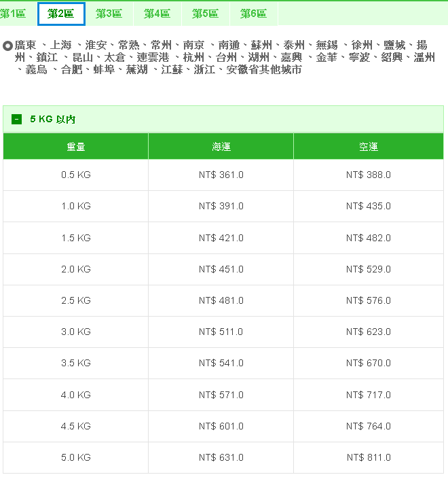Click the 海運 column header
The width and height of the screenshot is (448, 477).
pos(221,147)
